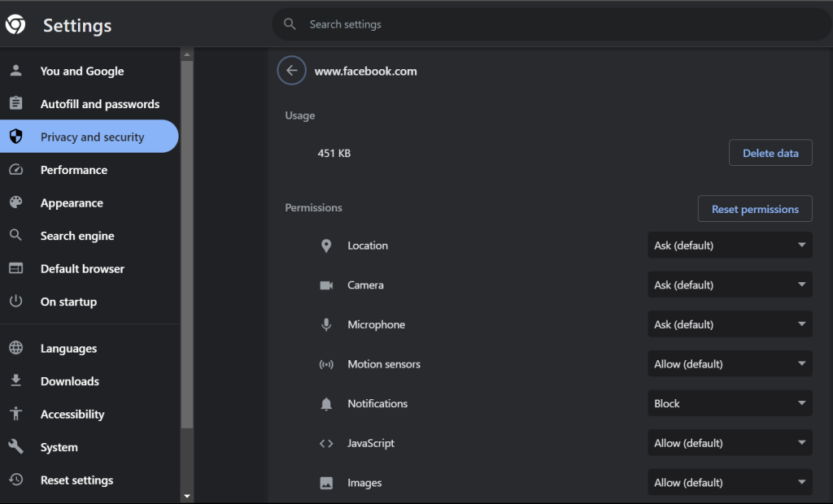Click the Downloads arrow icon

(x=16, y=380)
